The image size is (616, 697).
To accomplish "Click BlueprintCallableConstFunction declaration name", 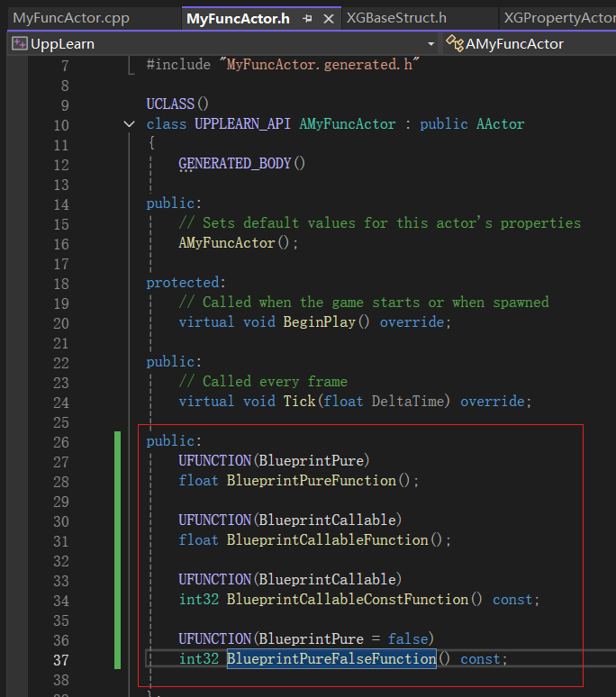I will (348, 600).
